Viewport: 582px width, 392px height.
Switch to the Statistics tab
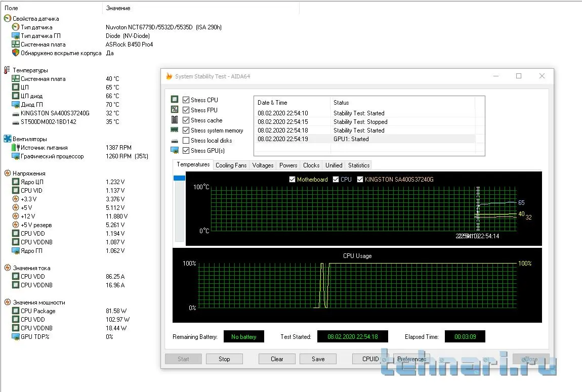(x=358, y=165)
